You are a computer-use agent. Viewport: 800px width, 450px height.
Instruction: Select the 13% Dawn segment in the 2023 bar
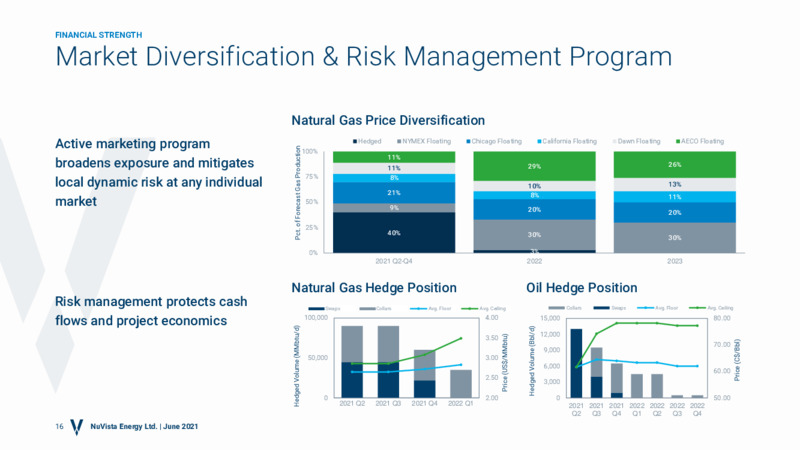tap(674, 185)
